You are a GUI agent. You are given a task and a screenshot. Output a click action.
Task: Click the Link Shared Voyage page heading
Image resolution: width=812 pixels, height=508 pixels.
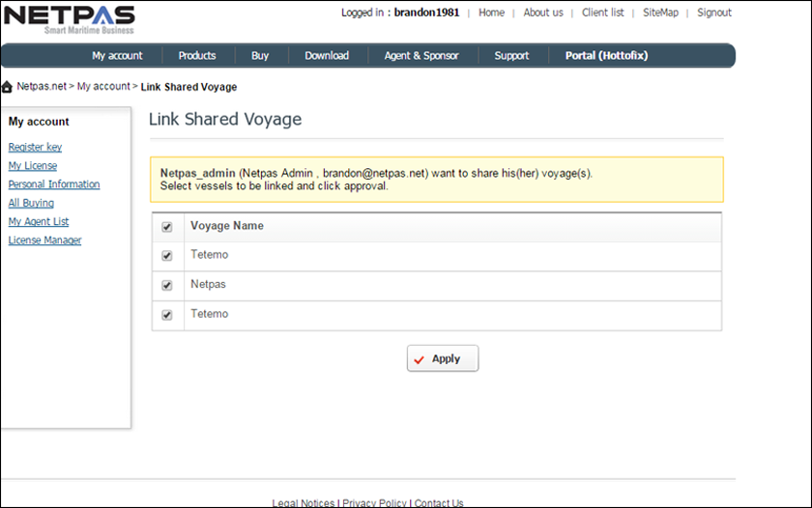coord(225,119)
